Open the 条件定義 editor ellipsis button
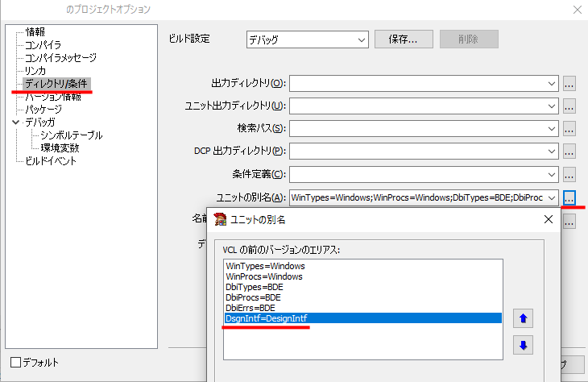The image size is (588, 382). (x=569, y=175)
